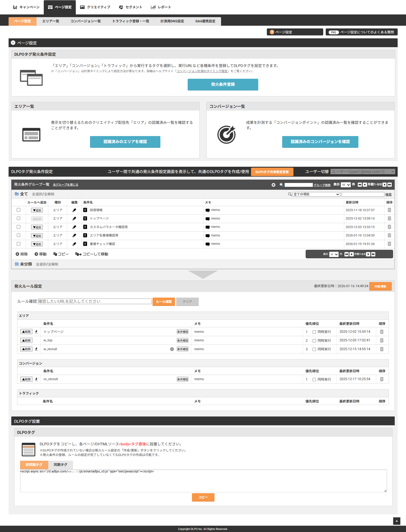The image size is (406, 532).
Task: Click the round arrow icon in w_recruit row
Action: click(172, 349)
